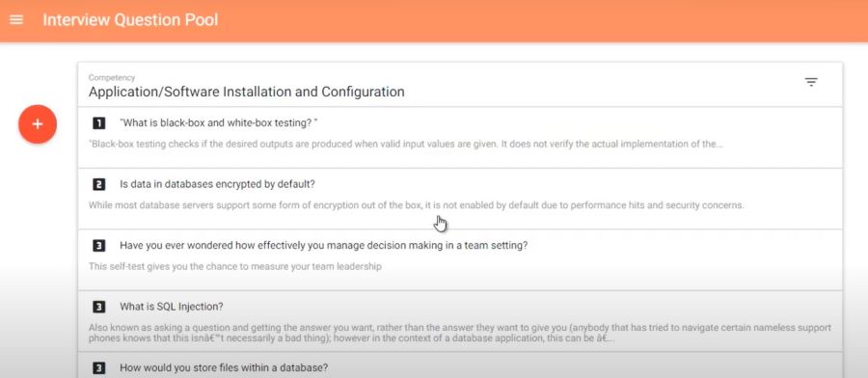868x378 pixels.
Task: Click the encryption answer preview text
Action: (x=417, y=205)
